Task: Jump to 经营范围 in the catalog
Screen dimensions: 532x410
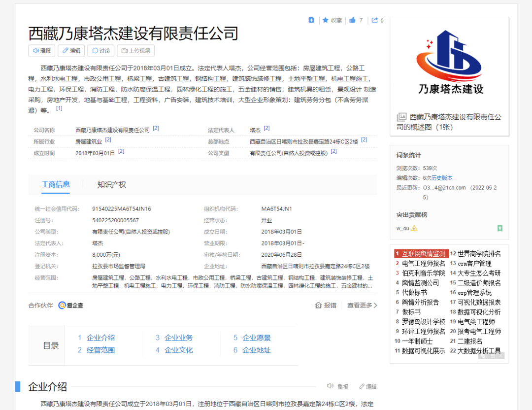Action: (100, 350)
